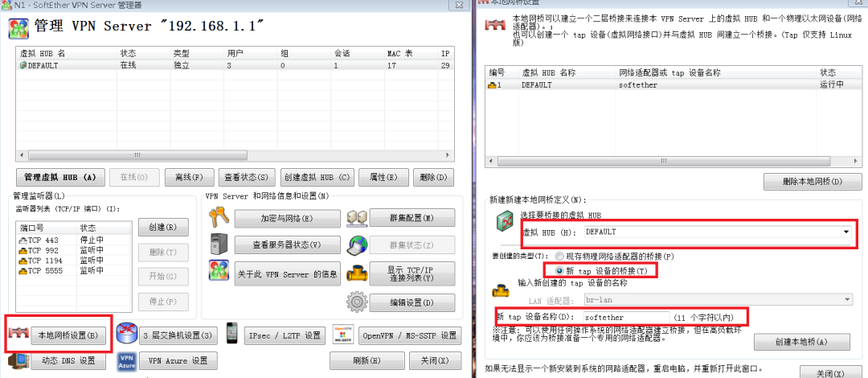Click 3 层交换机设置(3) button
This screenshot has width=868, height=378.
coord(178,335)
